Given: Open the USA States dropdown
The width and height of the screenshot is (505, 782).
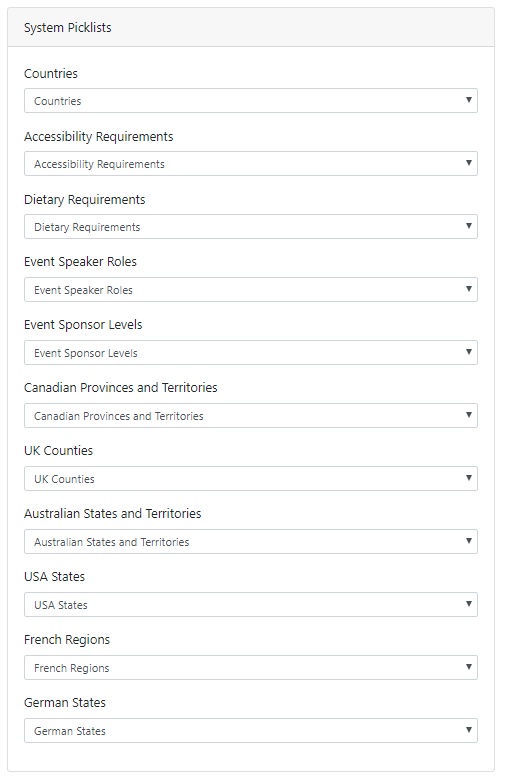Looking at the screenshot, I should coord(251,605).
